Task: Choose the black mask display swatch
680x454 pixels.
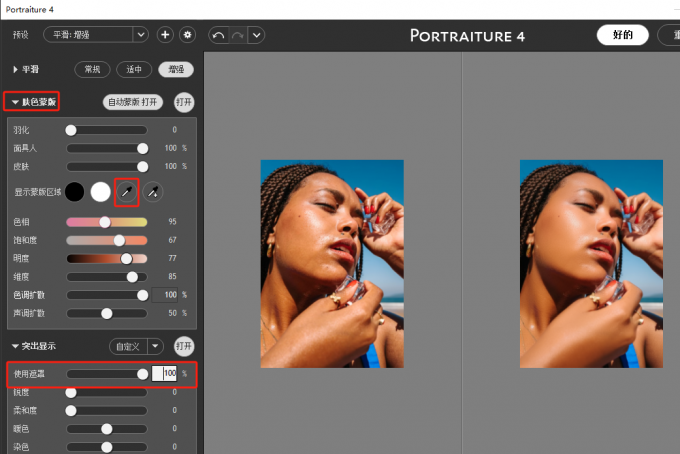Action: click(75, 190)
